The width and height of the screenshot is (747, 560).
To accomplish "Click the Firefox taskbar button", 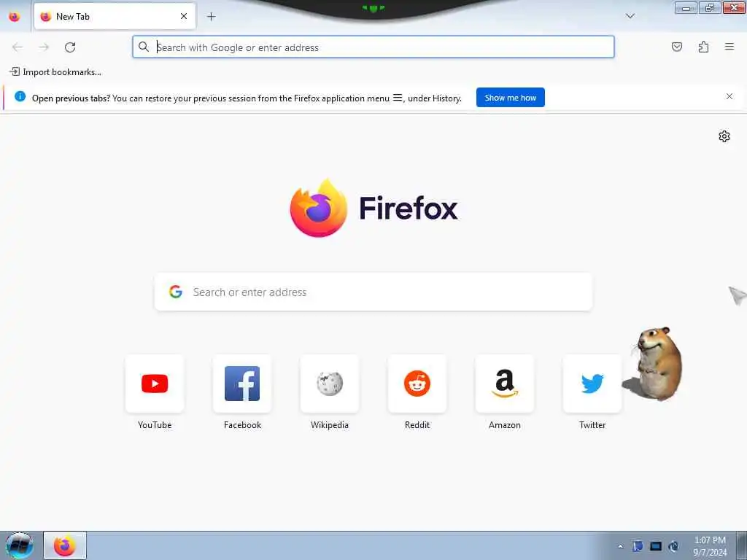I will point(65,545).
